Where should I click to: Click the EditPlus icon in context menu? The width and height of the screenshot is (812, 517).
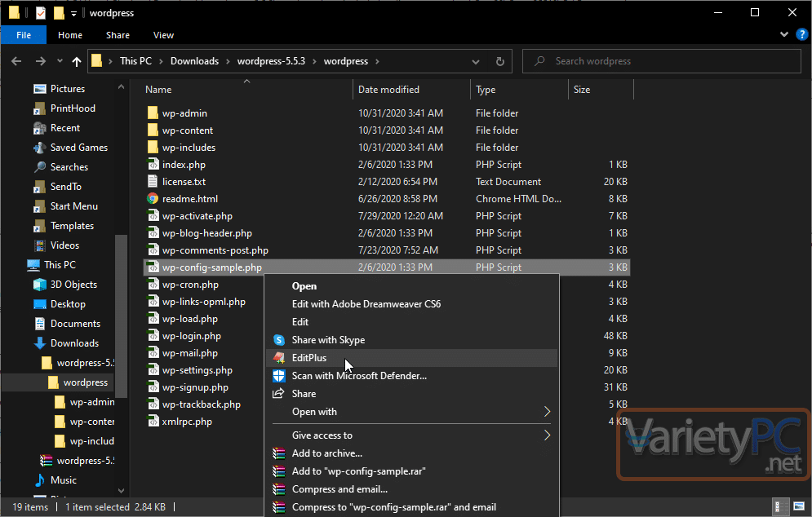point(279,358)
